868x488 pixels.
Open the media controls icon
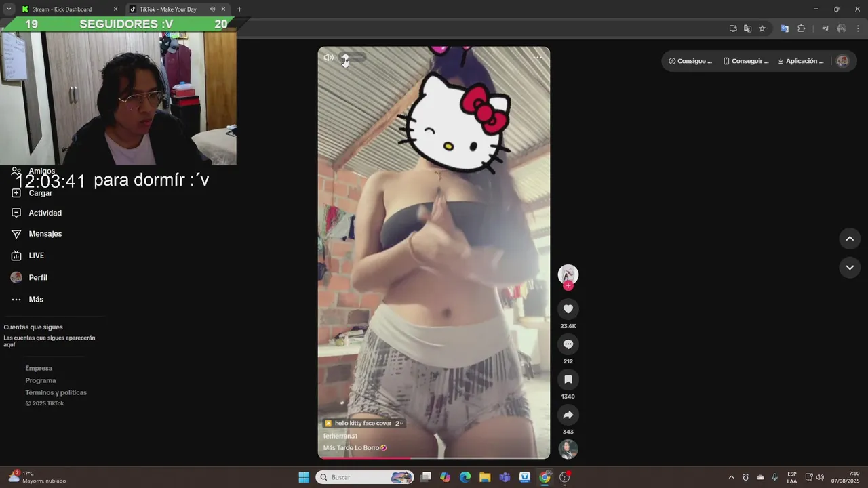pos(825,28)
